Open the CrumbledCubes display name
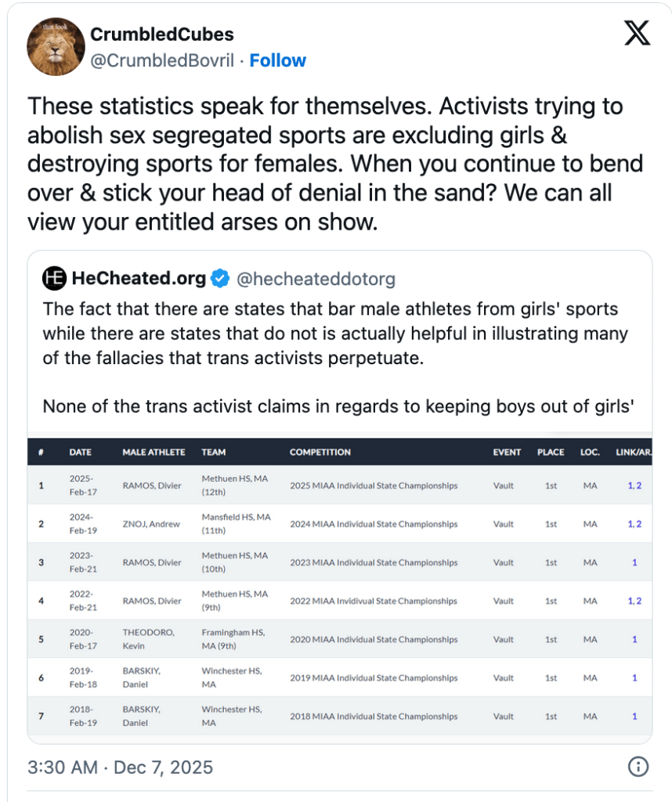Viewport: 672px width, 802px height. pos(161,34)
